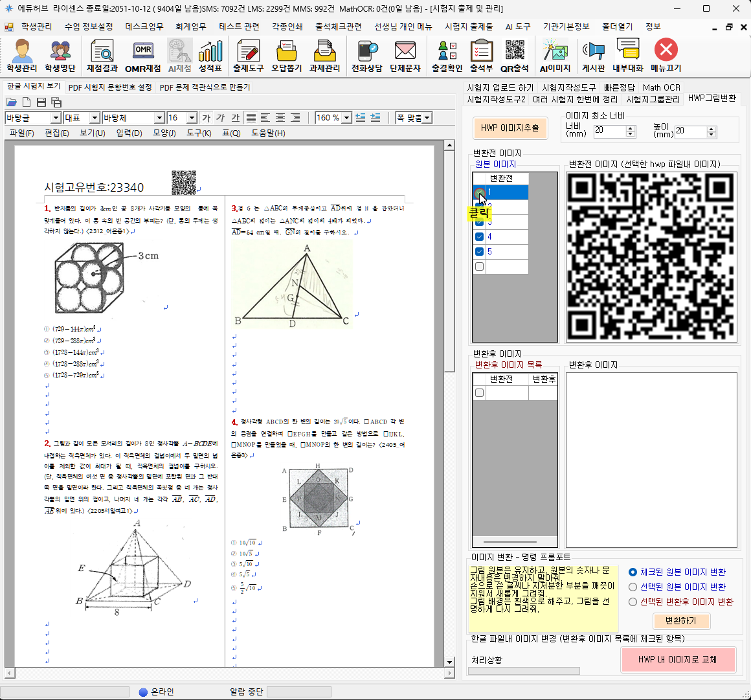Open the 전화상담 phone icon
This screenshot has width=751, height=700.
[366, 55]
